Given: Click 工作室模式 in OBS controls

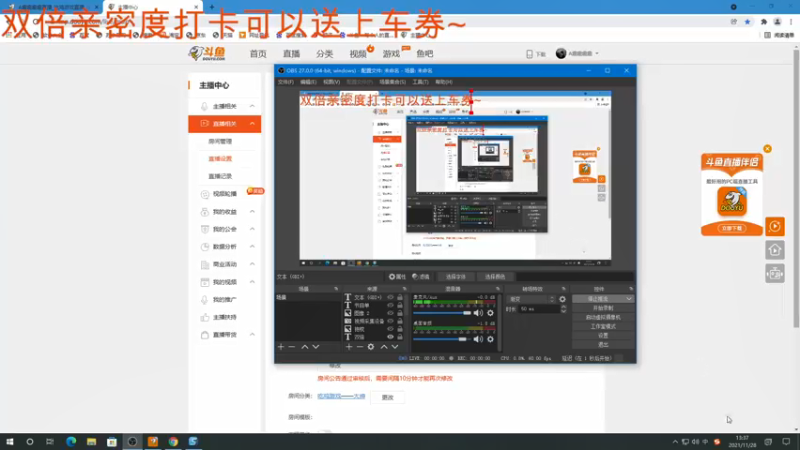Looking at the screenshot, I should tap(603, 327).
